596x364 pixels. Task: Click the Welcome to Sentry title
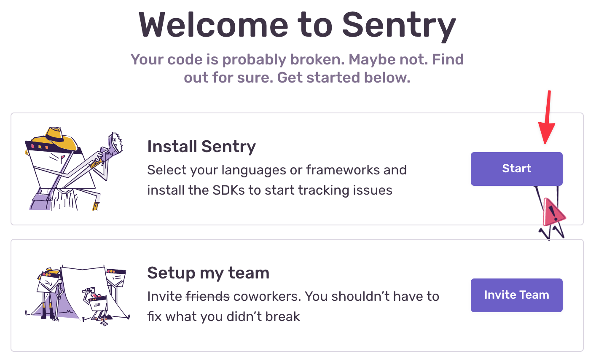point(297,25)
